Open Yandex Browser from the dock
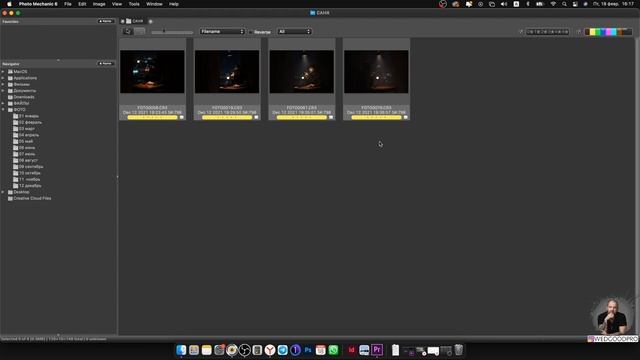 270,350
